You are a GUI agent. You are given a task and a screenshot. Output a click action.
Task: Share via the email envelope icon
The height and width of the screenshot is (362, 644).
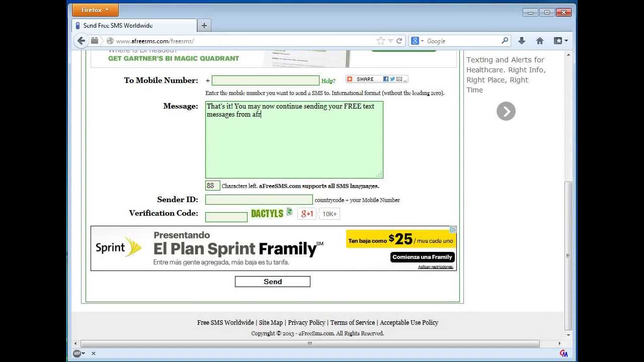[399, 79]
